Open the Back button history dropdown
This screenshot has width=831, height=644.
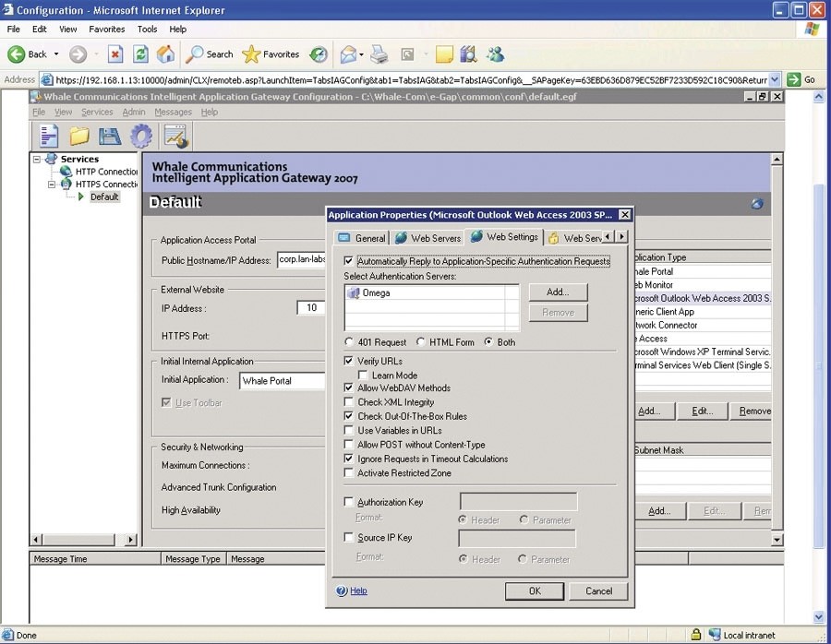pos(56,54)
